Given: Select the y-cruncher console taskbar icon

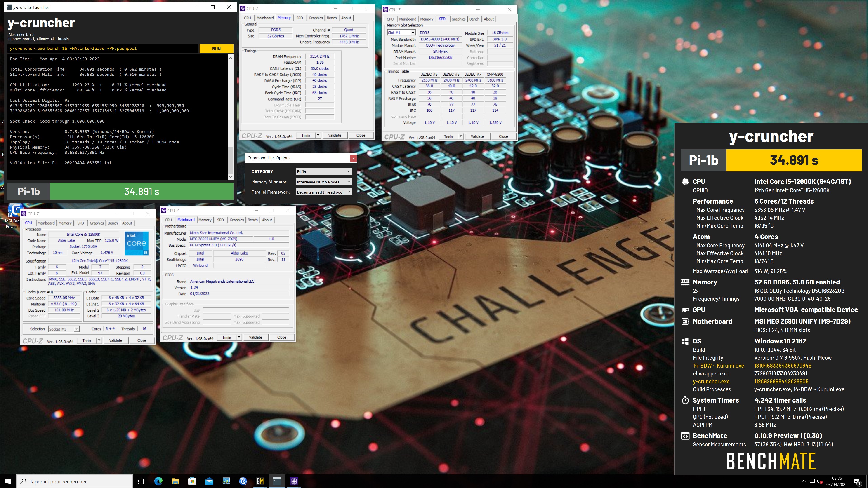Looking at the screenshot, I should (277, 481).
